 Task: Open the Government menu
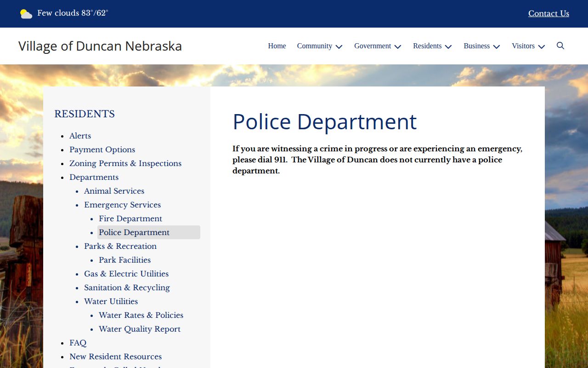pos(373,46)
